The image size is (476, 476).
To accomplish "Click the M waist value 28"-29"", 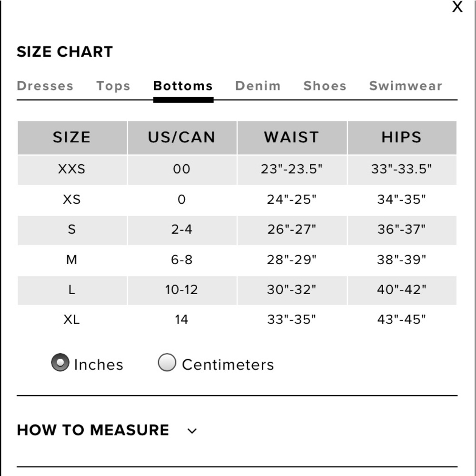I will (x=291, y=260).
